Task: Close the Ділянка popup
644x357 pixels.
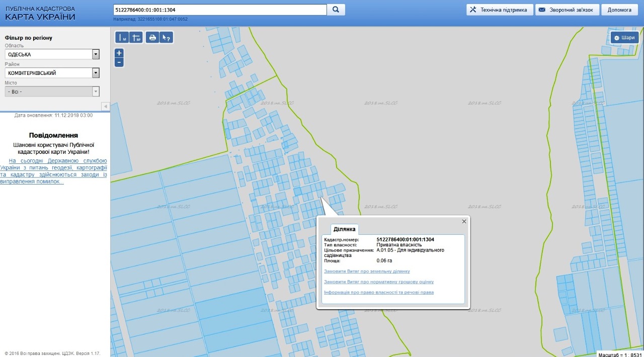Action: [x=464, y=221]
